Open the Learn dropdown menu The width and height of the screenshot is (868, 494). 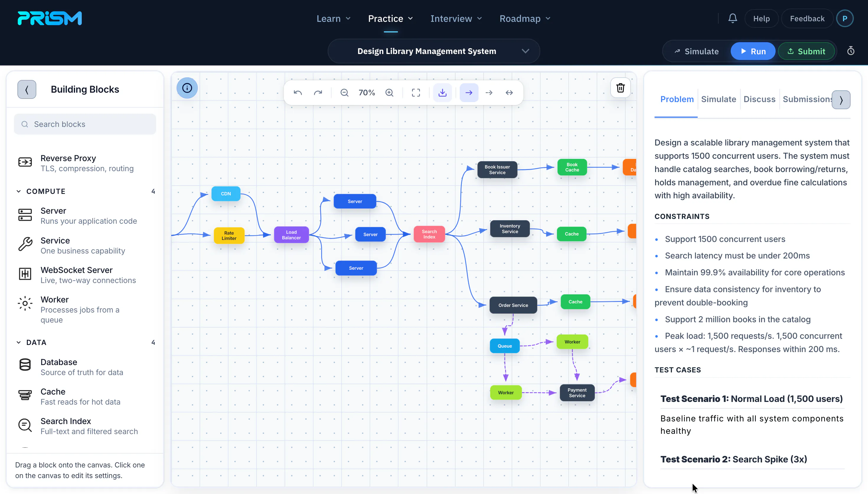coord(333,18)
